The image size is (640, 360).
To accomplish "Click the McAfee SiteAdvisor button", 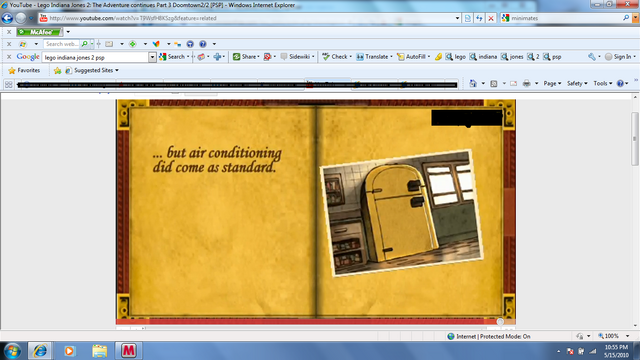I will 39,32.
